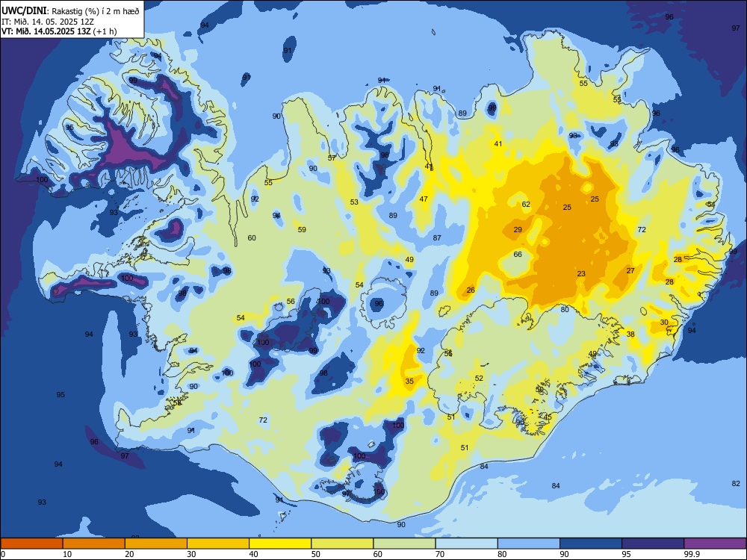Click the humidity value 29 on the map

coord(518,229)
